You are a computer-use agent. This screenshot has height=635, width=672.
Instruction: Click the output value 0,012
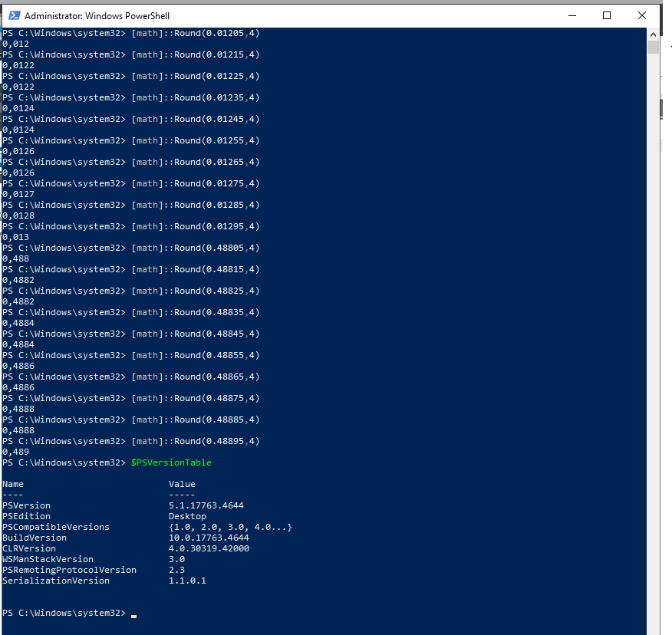[x=16, y=44]
